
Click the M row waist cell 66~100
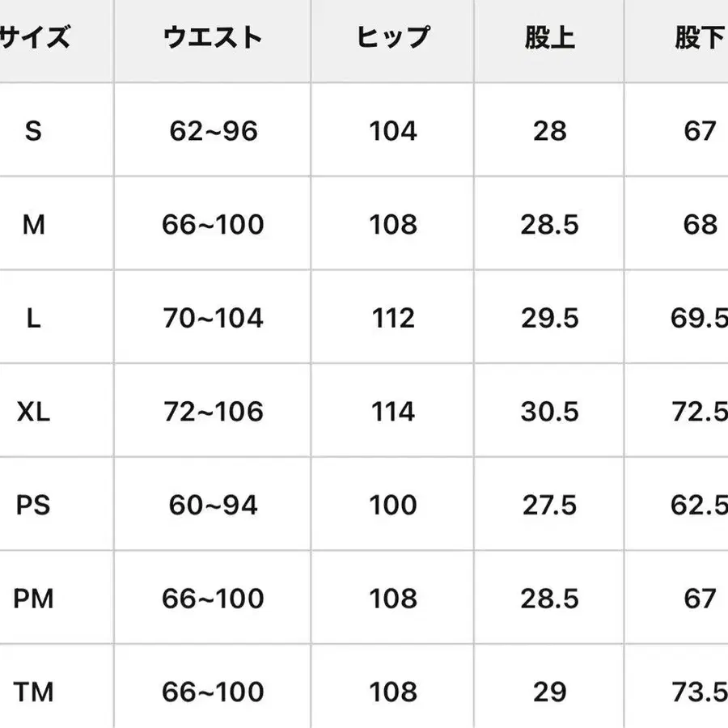(x=214, y=225)
